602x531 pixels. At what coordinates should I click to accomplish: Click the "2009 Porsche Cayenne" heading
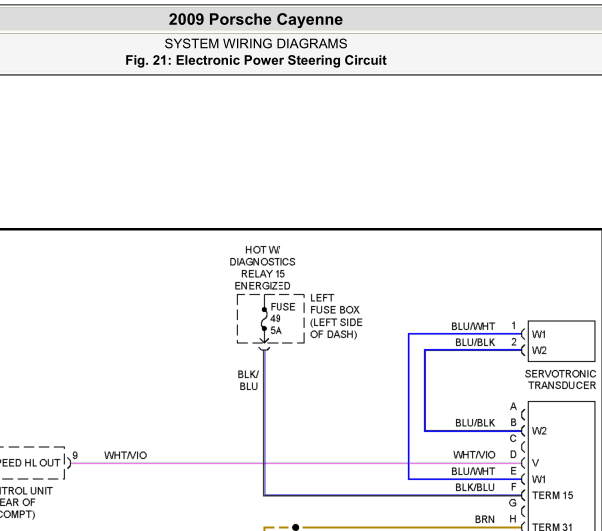pos(256,20)
